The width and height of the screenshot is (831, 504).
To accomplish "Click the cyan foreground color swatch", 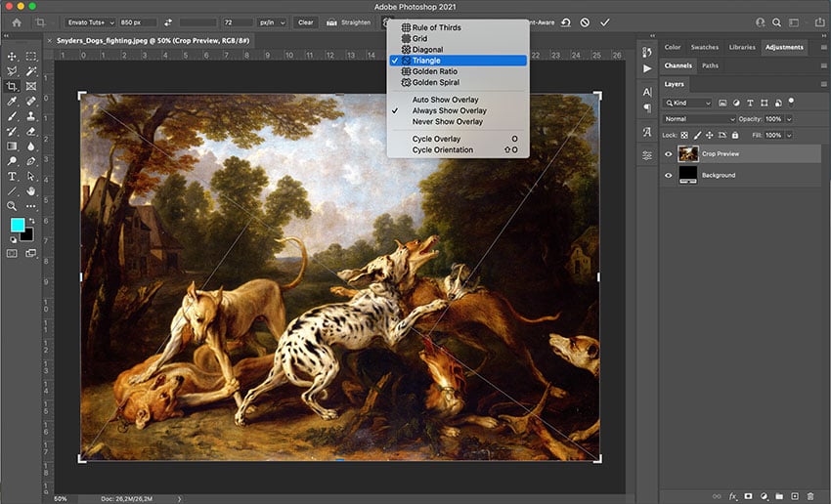I will [17, 225].
